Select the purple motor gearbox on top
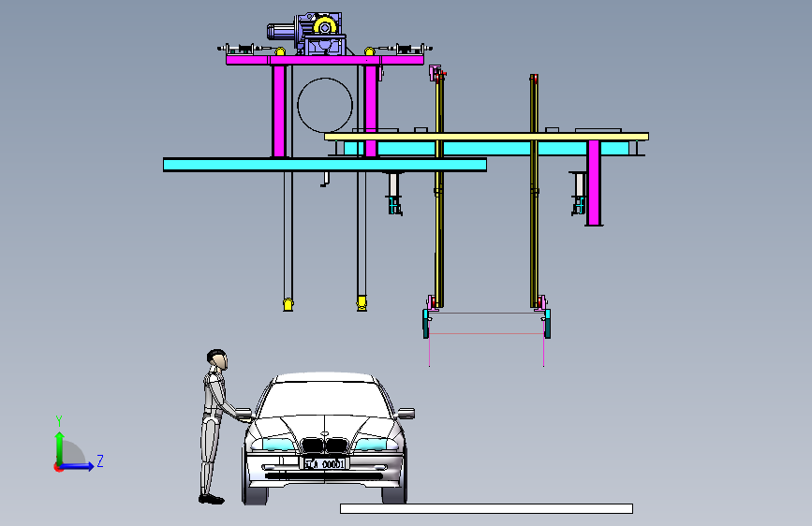The image size is (812, 526). tap(306, 34)
